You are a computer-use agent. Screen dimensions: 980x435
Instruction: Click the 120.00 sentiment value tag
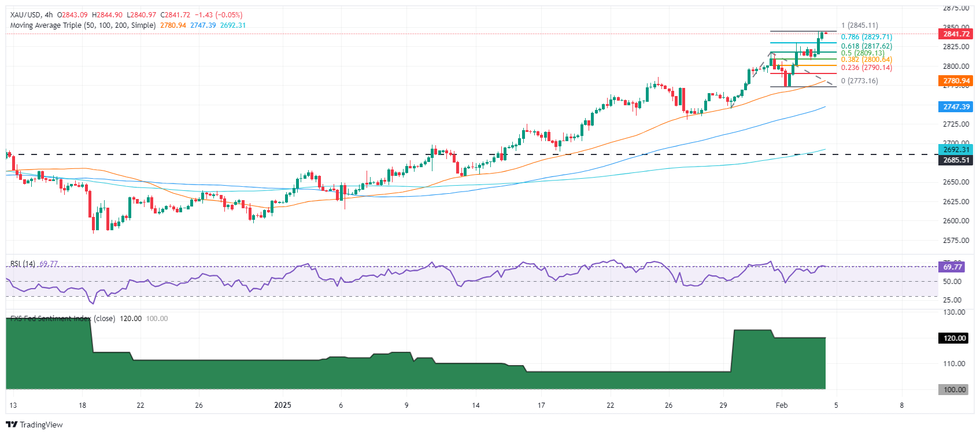(x=955, y=338)
